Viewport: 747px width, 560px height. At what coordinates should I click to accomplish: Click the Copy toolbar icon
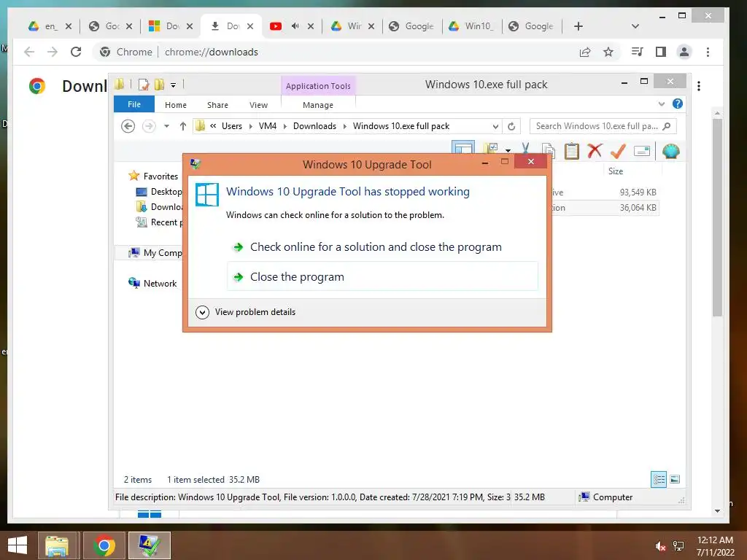(x=549, y=151)
